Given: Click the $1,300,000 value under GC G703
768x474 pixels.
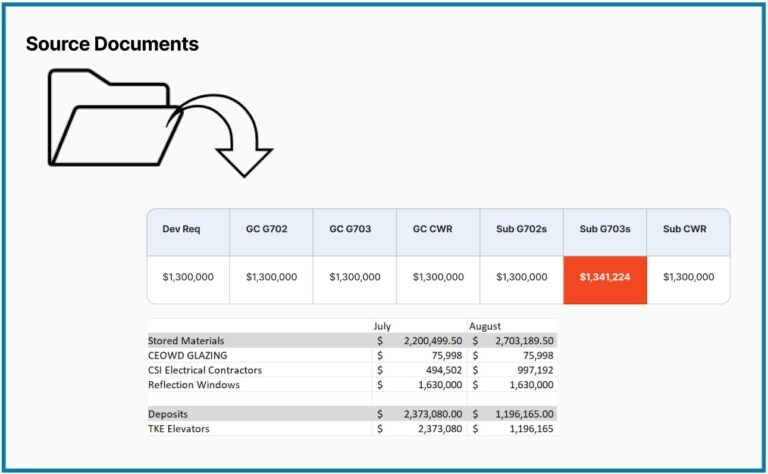Looking at the screenshot, I should (355, 277).
